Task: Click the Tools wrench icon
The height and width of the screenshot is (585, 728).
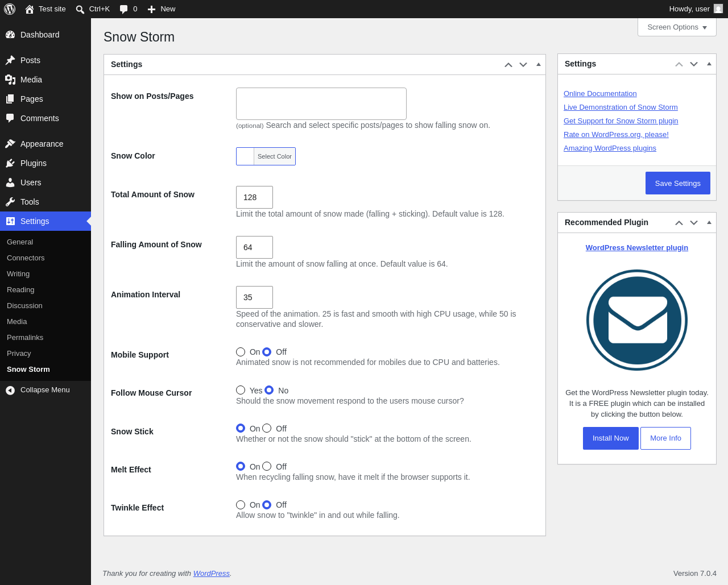Action: click(x=10, y=202)
